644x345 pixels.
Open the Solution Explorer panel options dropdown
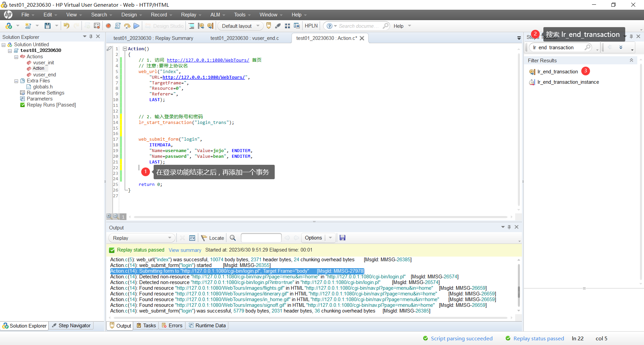85,37
